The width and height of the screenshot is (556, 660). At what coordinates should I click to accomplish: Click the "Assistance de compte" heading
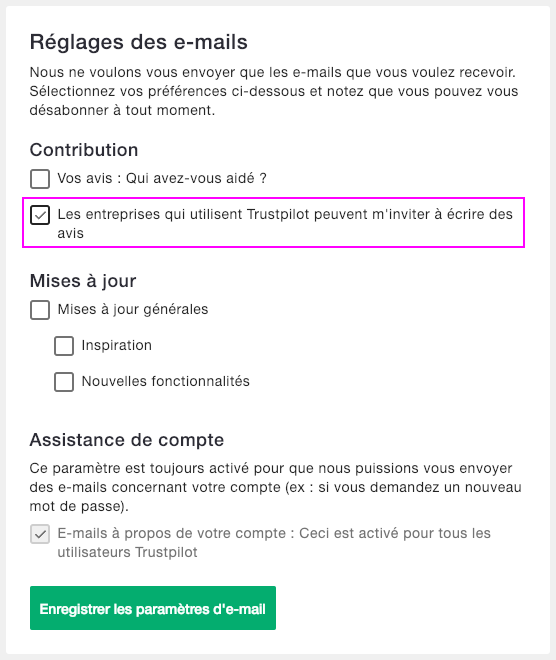tap(127, 440)
